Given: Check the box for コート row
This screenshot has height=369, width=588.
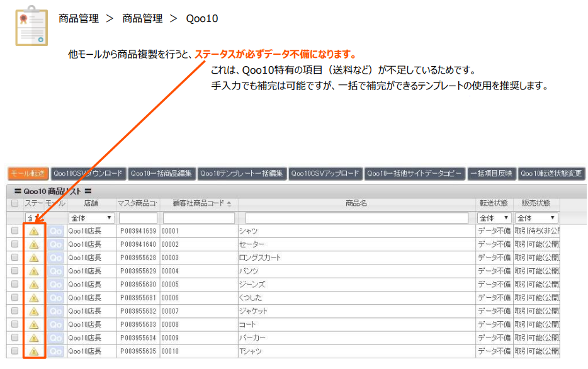Looking at the screenshot, I should 14,324.
